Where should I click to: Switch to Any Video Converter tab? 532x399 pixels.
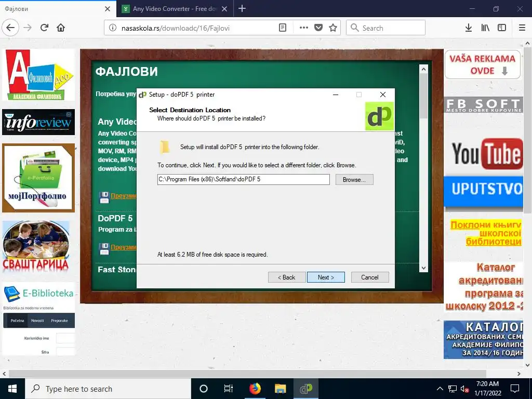[175, 8]
